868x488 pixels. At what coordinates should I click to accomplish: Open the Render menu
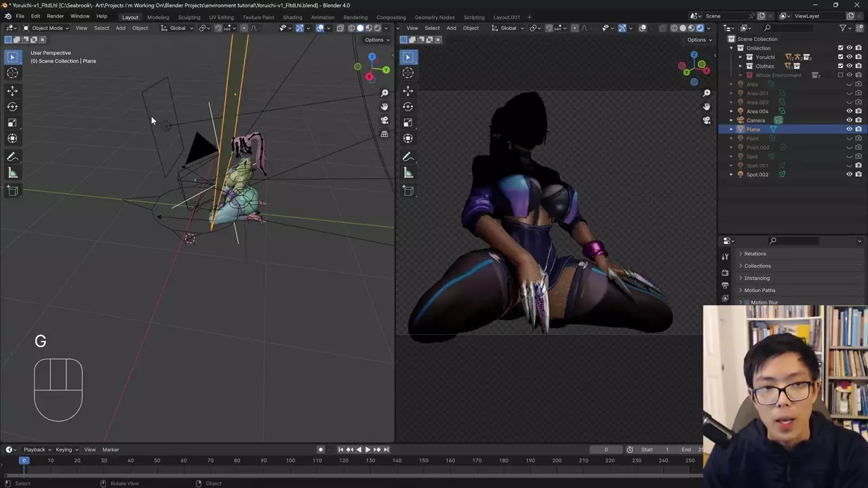(55, 16)
